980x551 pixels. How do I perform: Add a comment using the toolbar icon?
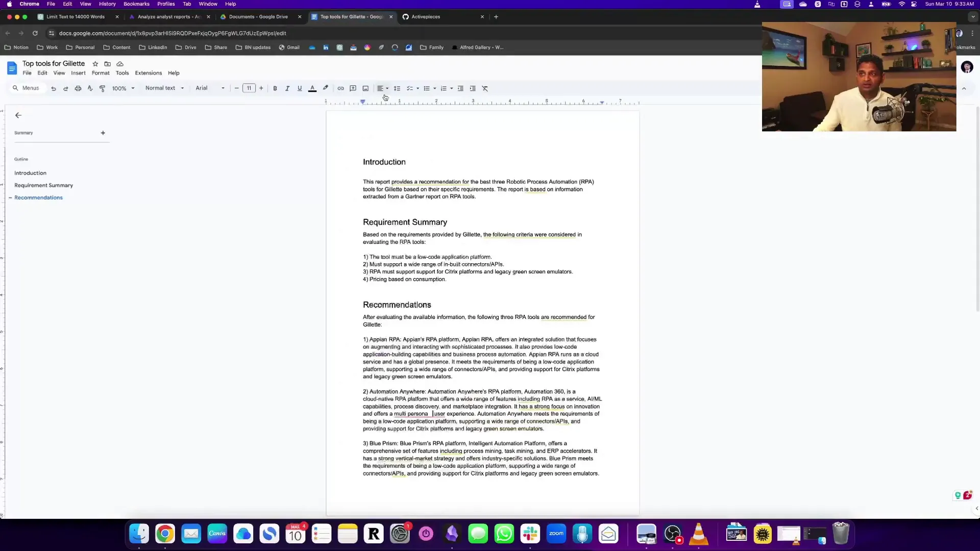[353, 88]
